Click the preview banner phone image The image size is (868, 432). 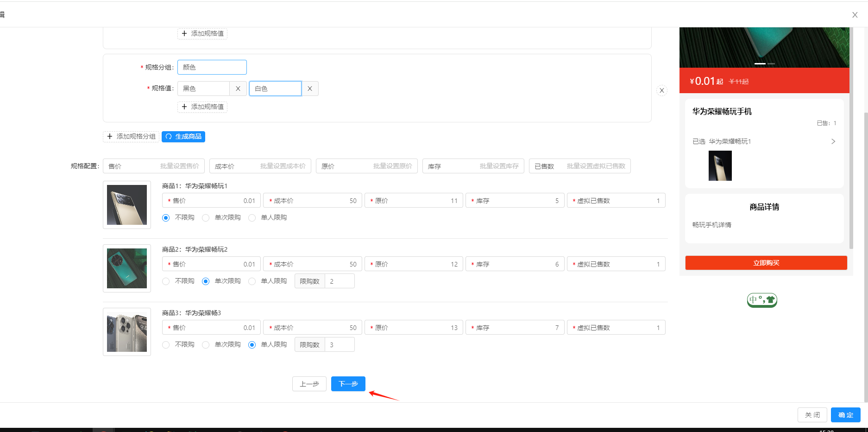pyautogui.click(x=764, y=47)
